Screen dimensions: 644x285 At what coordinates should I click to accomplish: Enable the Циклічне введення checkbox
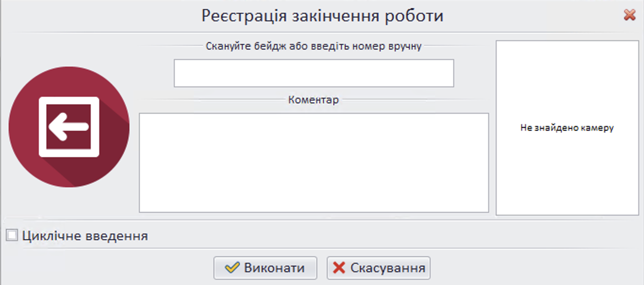(x=12, y=235)
